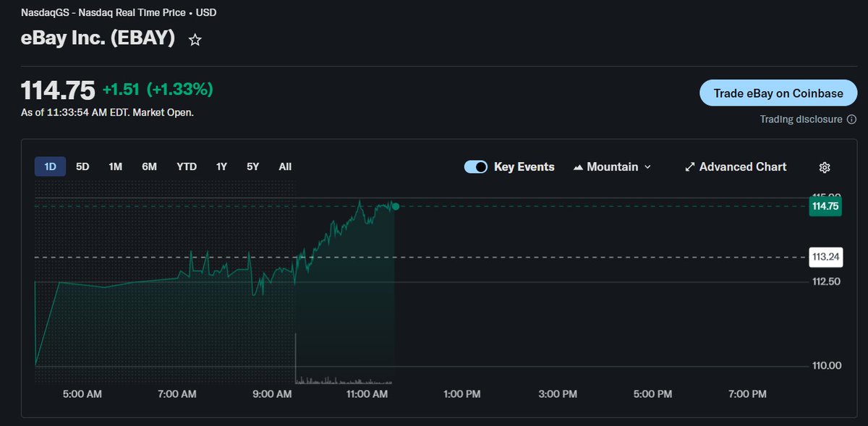Click the 7:00 AM time axis label
This screenshot has width=868, height=426.
(x=177, y=394)
